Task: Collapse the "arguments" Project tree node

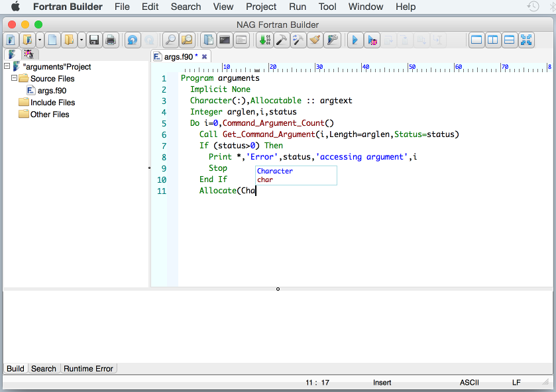Action: 7,66
